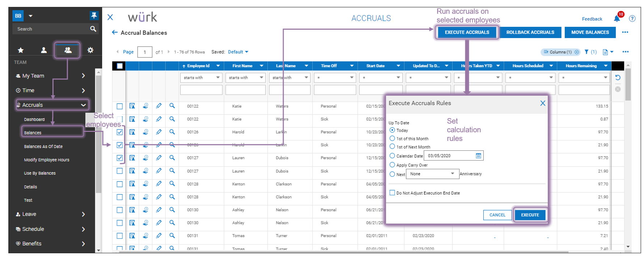Open the Employee Id column menu arrow
Viewport: 644px width, 258px height.
tap(218, 66)
